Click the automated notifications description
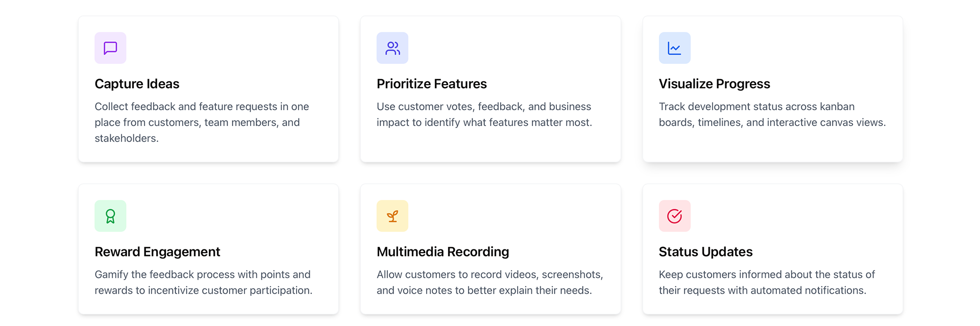 (x=767, y=282)
